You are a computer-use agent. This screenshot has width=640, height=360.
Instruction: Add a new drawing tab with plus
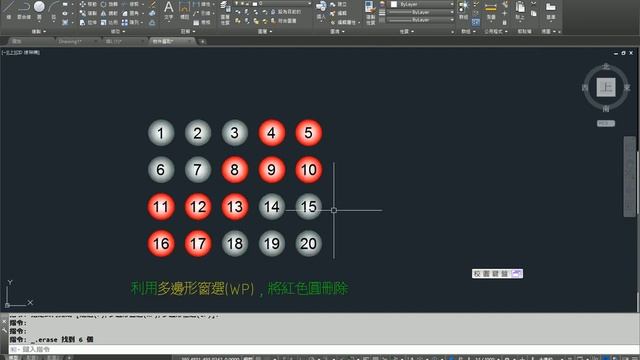202,41
